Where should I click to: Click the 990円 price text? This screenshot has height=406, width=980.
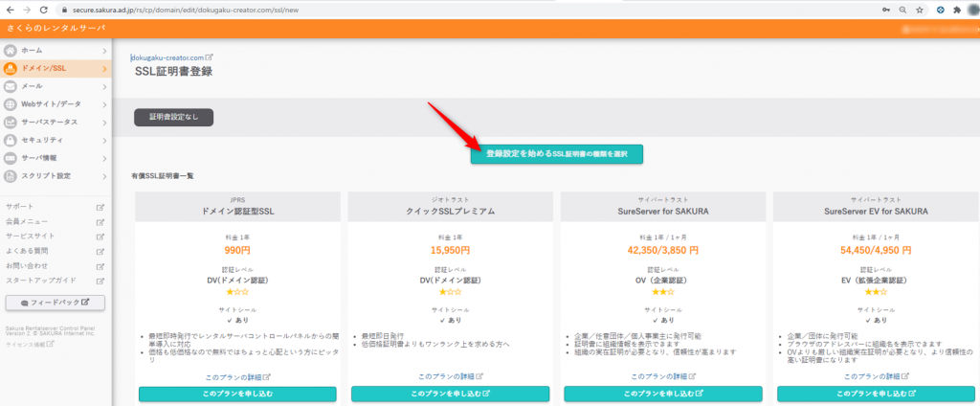237,250
